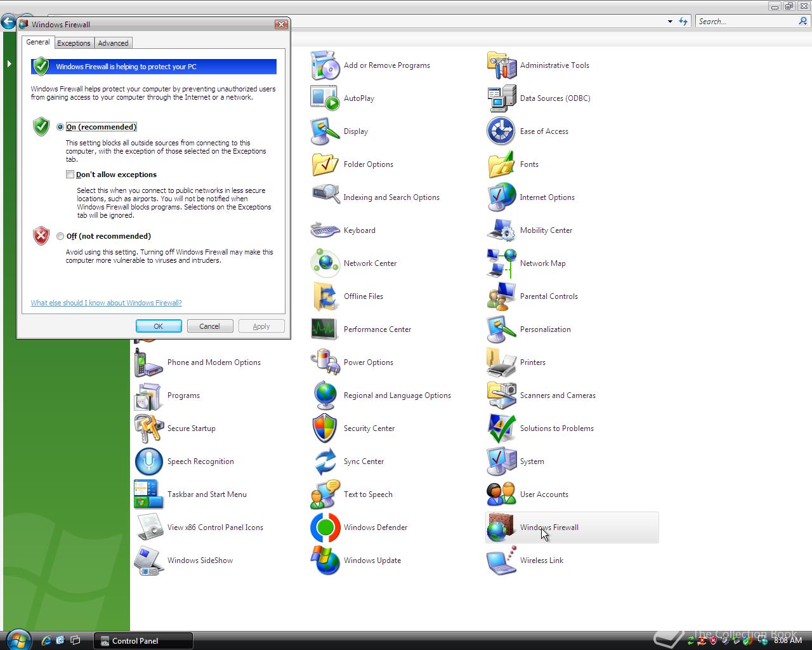The width and height of the screenshot is (812, 650).
Task: Switch to the Advanced tab
Action: tap(113, 43)
